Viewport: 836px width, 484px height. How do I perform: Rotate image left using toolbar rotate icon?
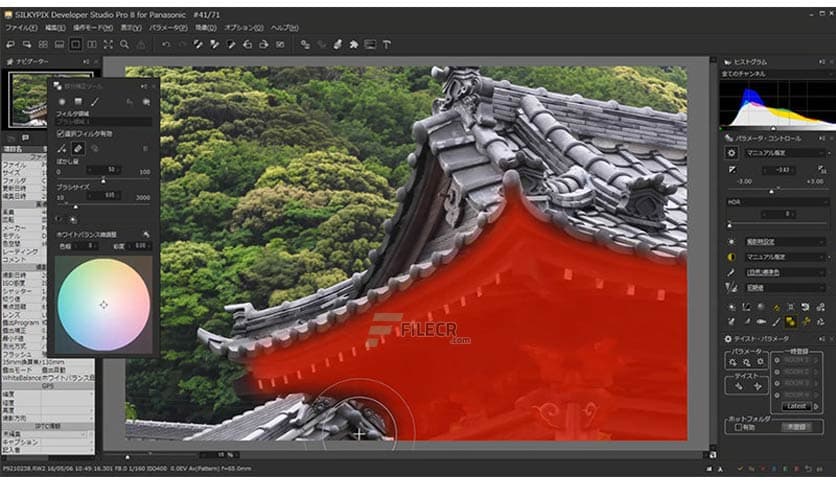click(247, 45)
